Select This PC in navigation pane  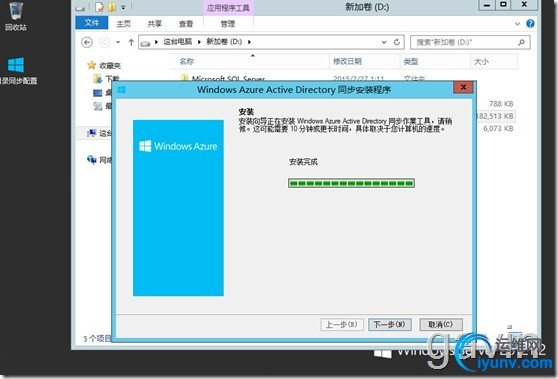click(x=99, y=133)
